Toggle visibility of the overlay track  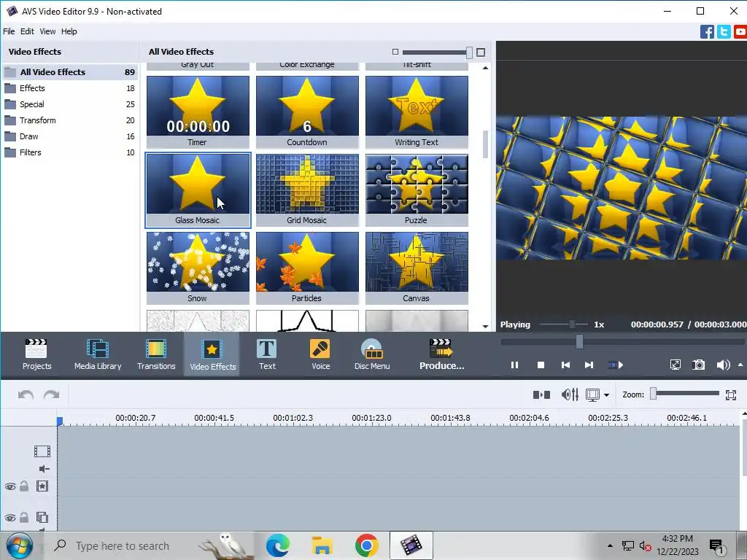click(10, 518)
